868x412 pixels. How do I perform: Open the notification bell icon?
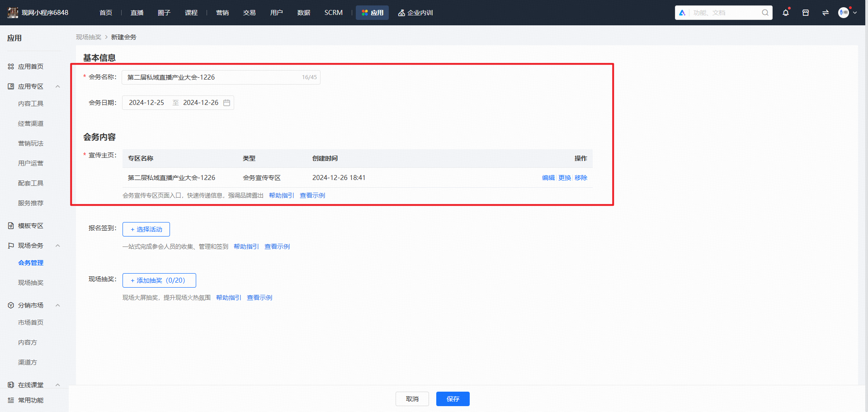[786, 13]
